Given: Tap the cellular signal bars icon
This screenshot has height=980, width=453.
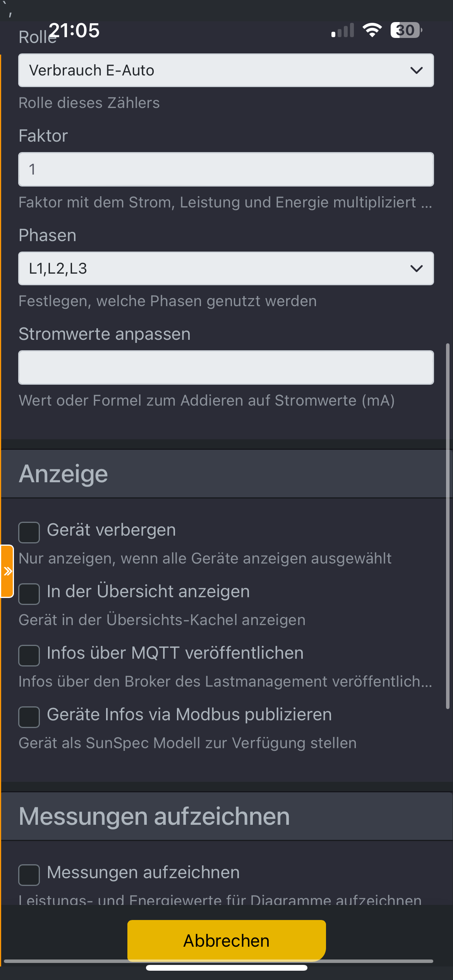Looking at the screenshot, I should pos(343,30).
